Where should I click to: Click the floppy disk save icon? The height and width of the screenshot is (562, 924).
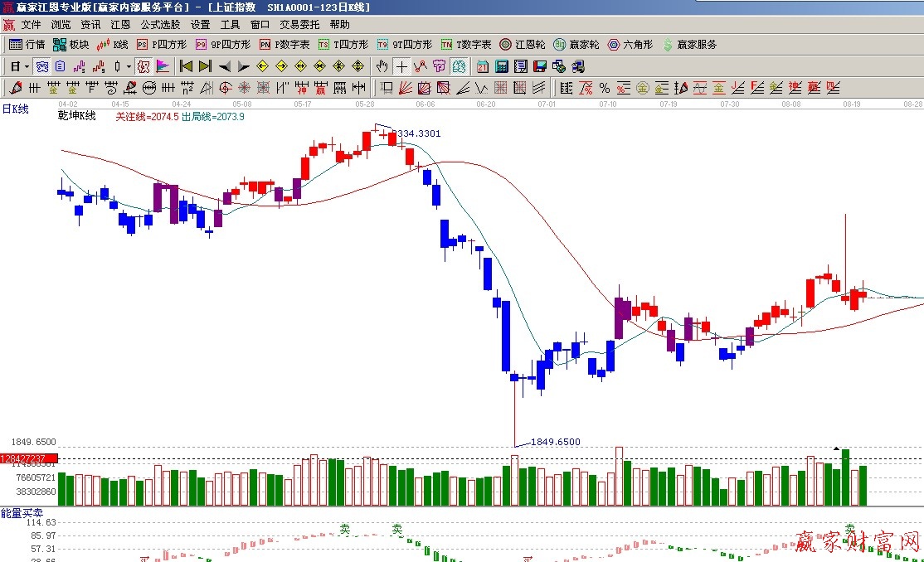539,66
